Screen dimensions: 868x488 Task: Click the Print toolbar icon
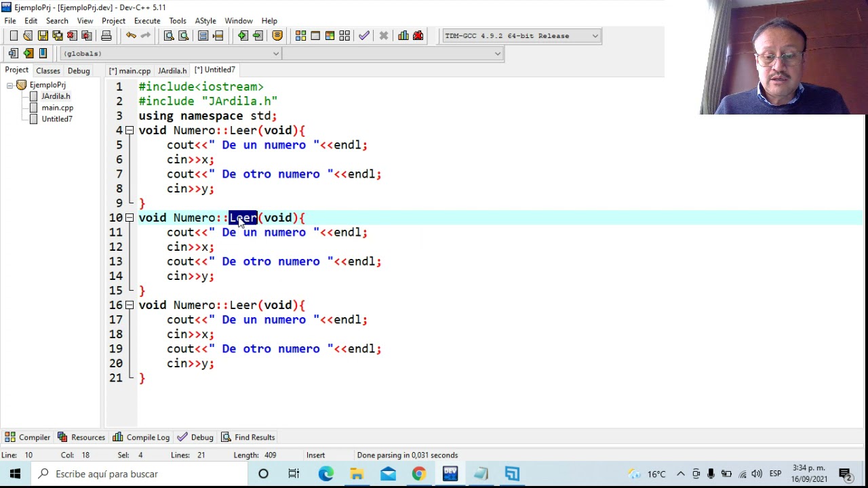(x=106, y=36)
